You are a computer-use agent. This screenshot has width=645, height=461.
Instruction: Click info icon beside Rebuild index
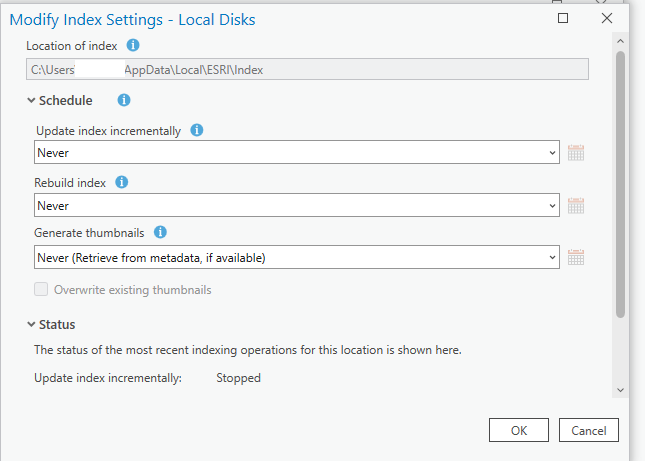point(122,182)
